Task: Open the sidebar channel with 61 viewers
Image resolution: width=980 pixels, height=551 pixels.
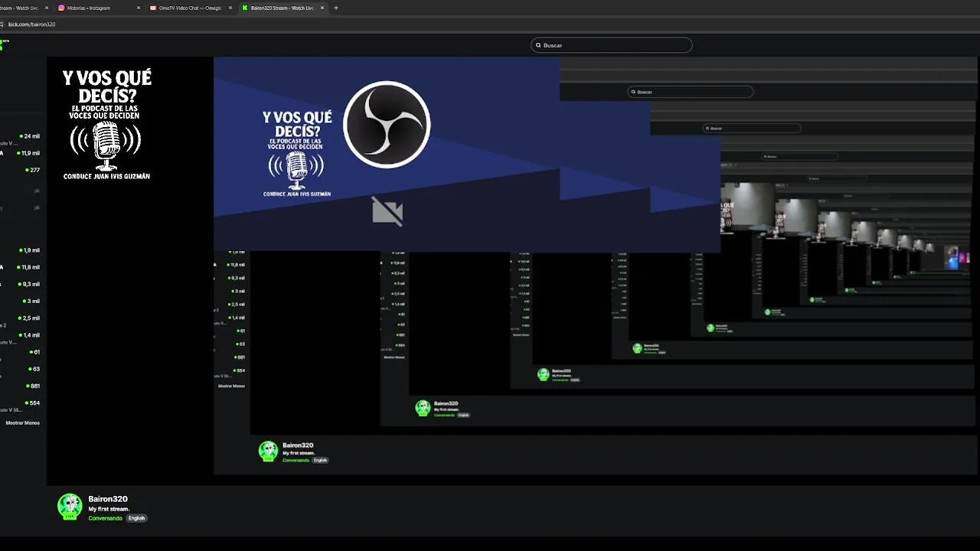Action: click(x=21, y=352)
